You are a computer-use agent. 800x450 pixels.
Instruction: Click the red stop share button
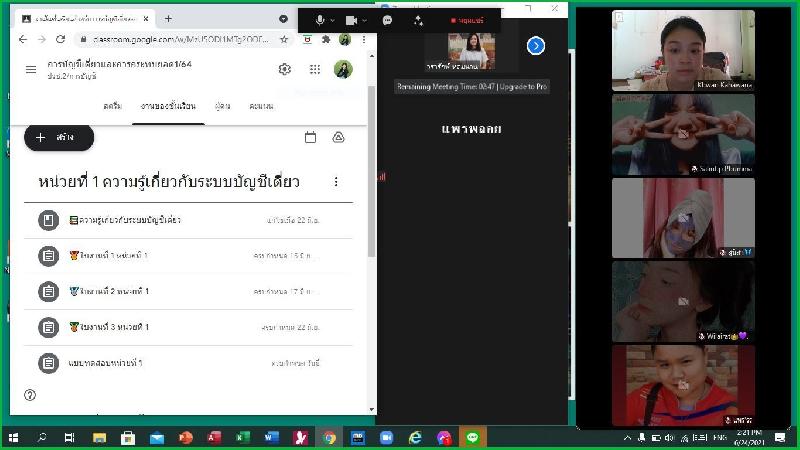[467, 20]
